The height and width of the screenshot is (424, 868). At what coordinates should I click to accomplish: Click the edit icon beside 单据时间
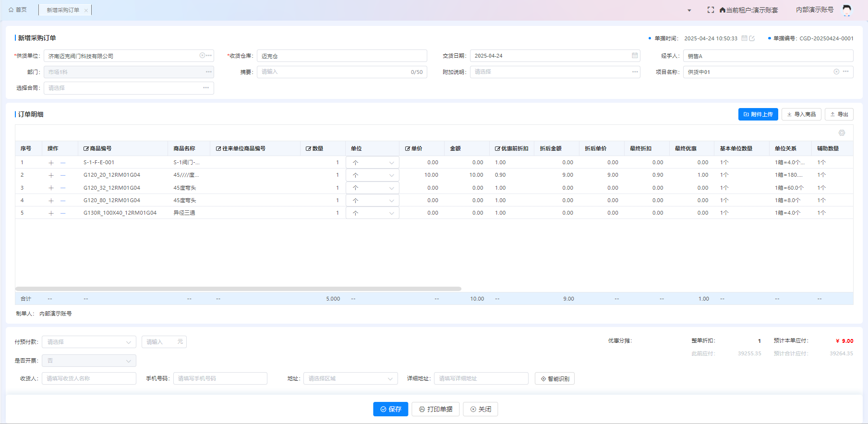click(752, 38)
